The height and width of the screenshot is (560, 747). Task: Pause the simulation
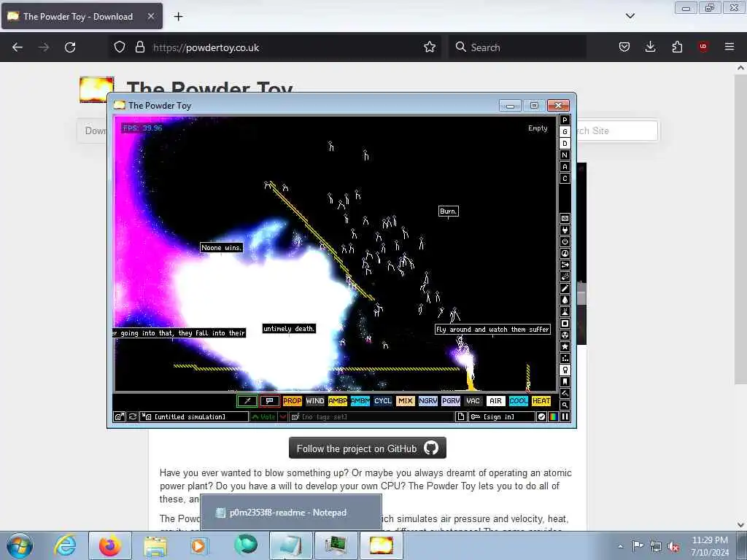pyautogui.click(x=565, y=416)
